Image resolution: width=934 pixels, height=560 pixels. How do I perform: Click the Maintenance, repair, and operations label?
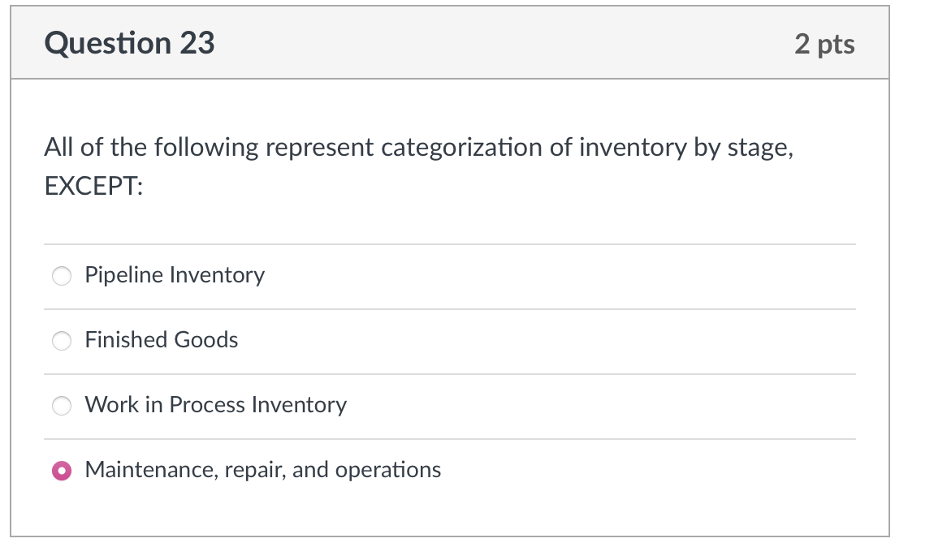click(x=262, y=469)
